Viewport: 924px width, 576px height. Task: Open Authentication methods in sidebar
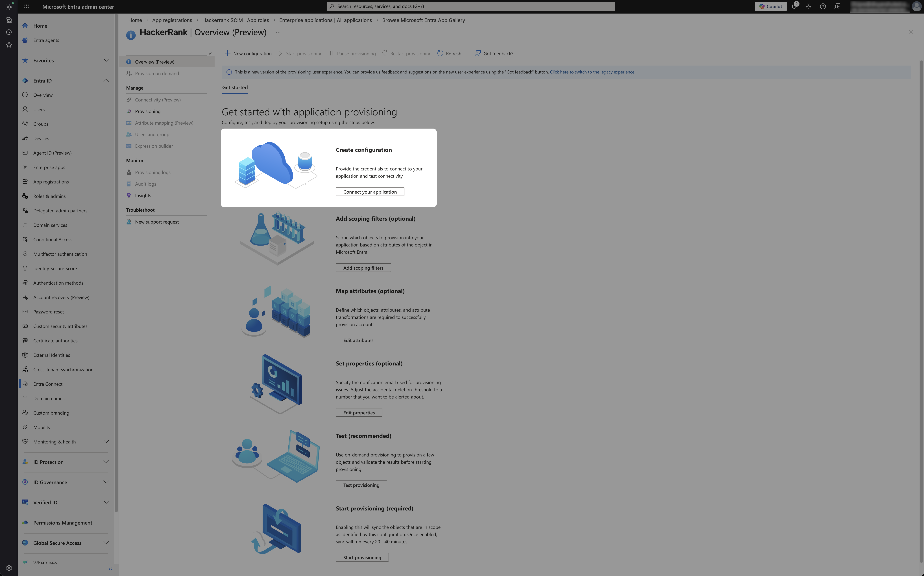(x=58, y=283)
